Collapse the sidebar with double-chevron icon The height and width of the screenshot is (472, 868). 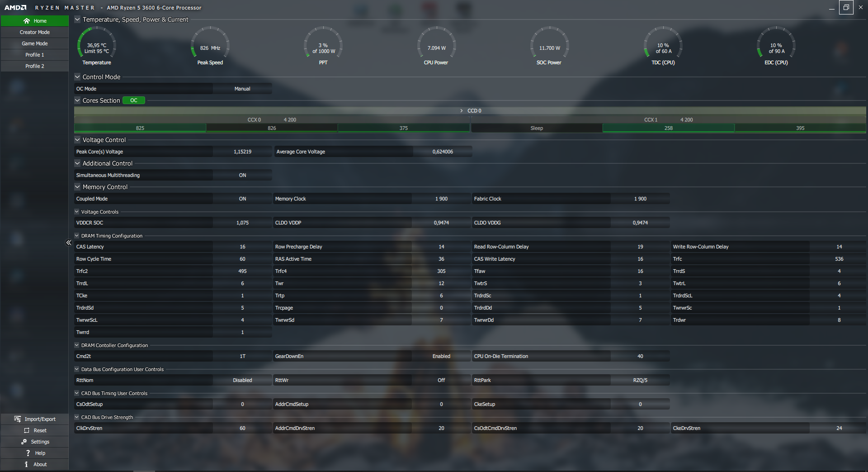pos(69,243)
